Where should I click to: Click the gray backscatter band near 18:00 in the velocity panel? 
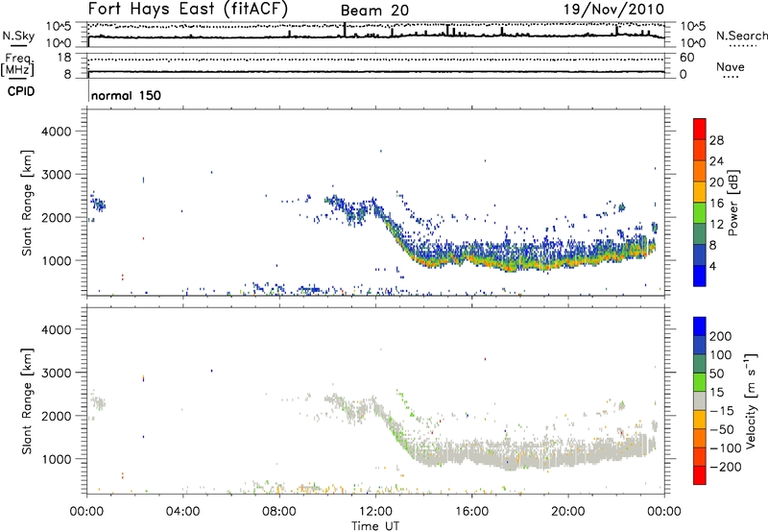[x=519, y=458]
